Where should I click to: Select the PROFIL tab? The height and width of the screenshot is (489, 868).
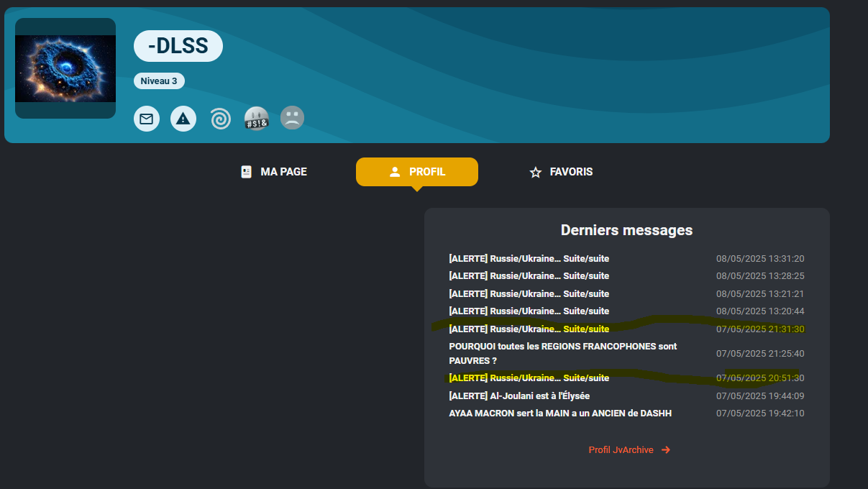(416, 172)
